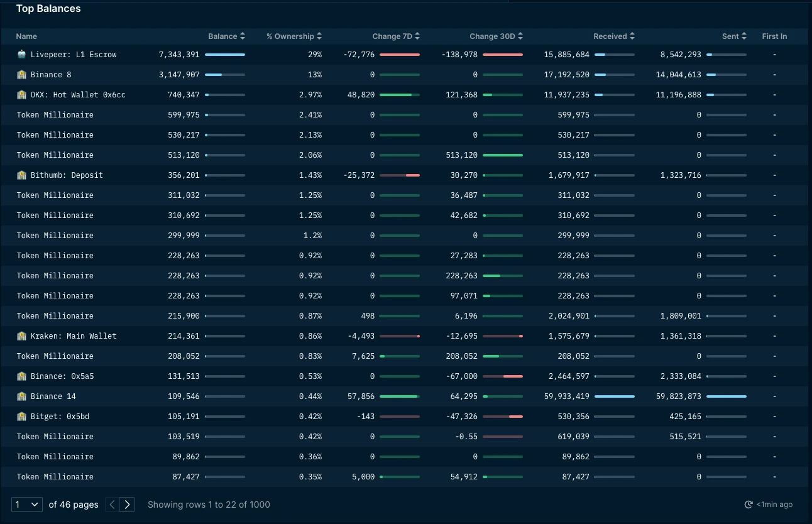Click the Binance 14 exchange icon
The width and height of the screenshot is (812, 524).
click(x=22, y=396)
